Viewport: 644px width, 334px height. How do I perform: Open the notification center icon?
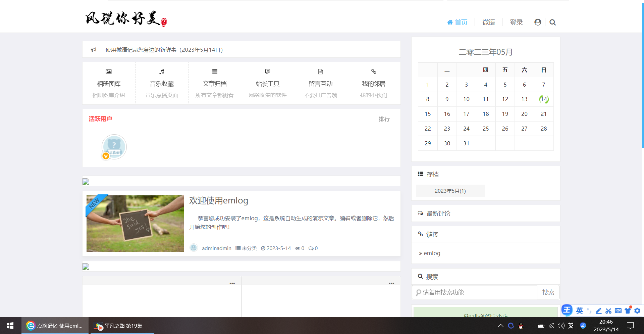point(630,326)
